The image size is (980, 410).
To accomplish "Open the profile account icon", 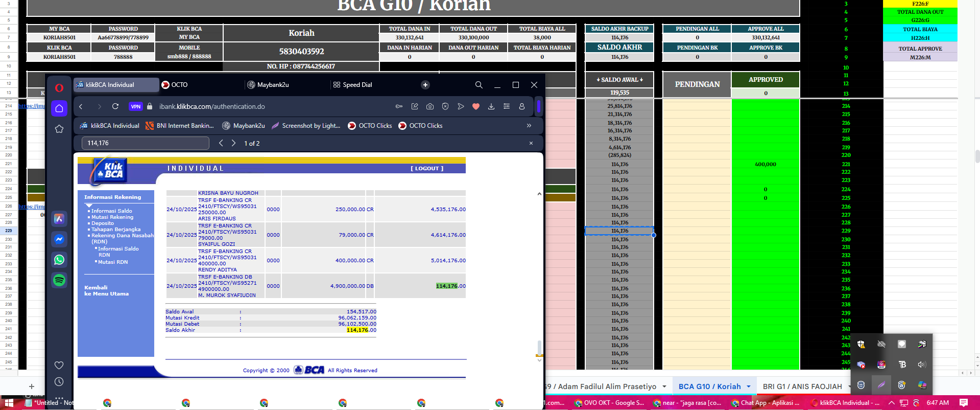I will click(x=522, y=106).
